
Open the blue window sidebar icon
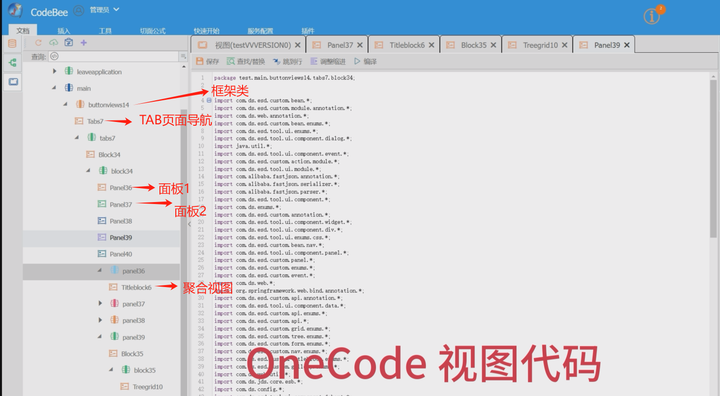pyautogui.click(x=13, y=82)
